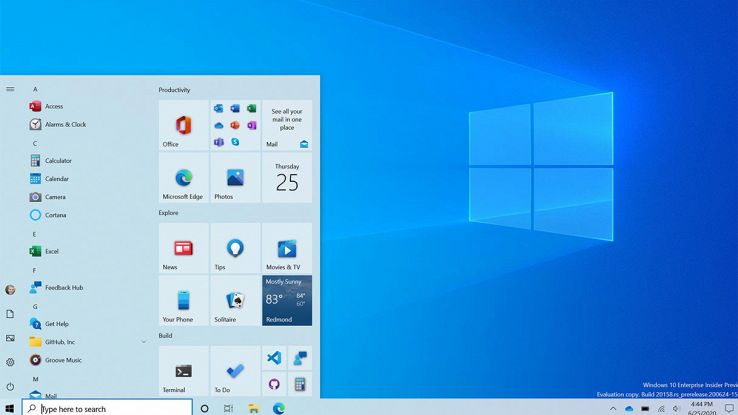Open Pictures from Start sidebar
This screenshot has height=415, width=738.
pyautogui.click(x=10, y=338)
